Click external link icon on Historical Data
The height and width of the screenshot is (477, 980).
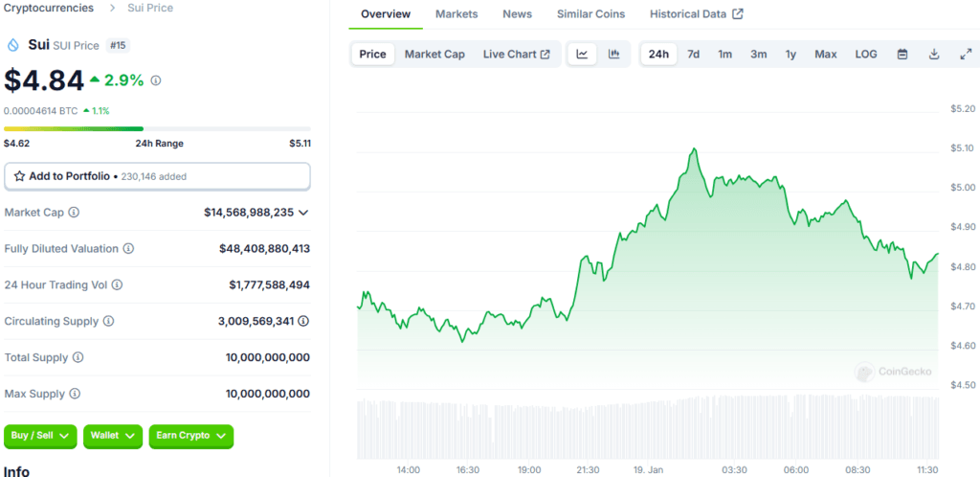(738, 13)
